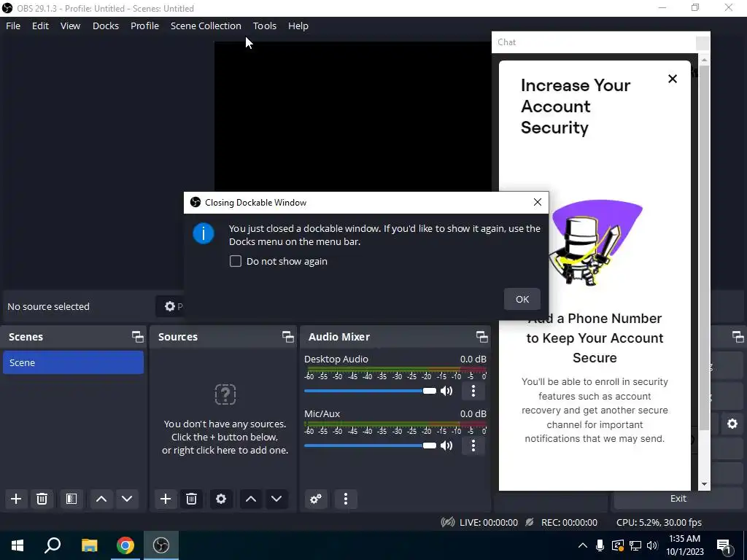Check the Do not show again box

pos(236,262)
